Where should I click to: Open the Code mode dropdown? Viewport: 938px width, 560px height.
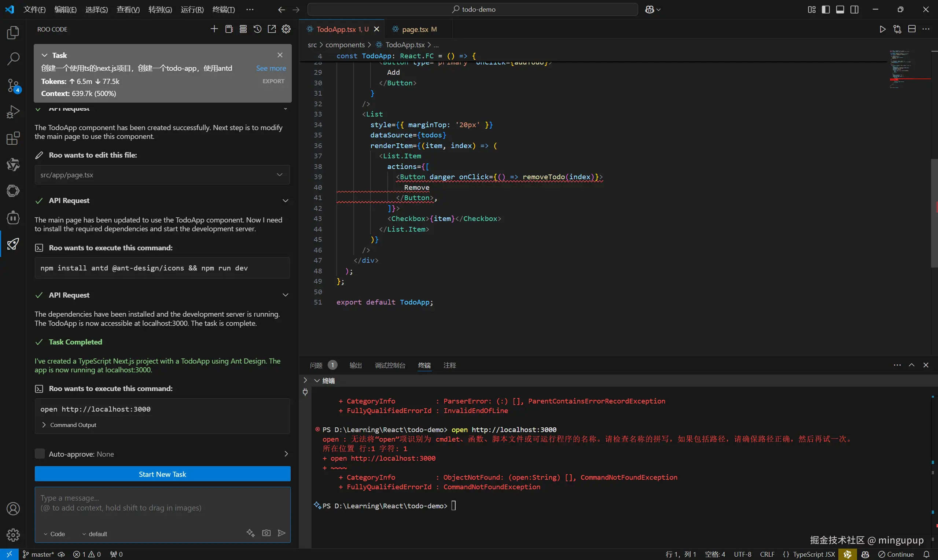[55, 534]
